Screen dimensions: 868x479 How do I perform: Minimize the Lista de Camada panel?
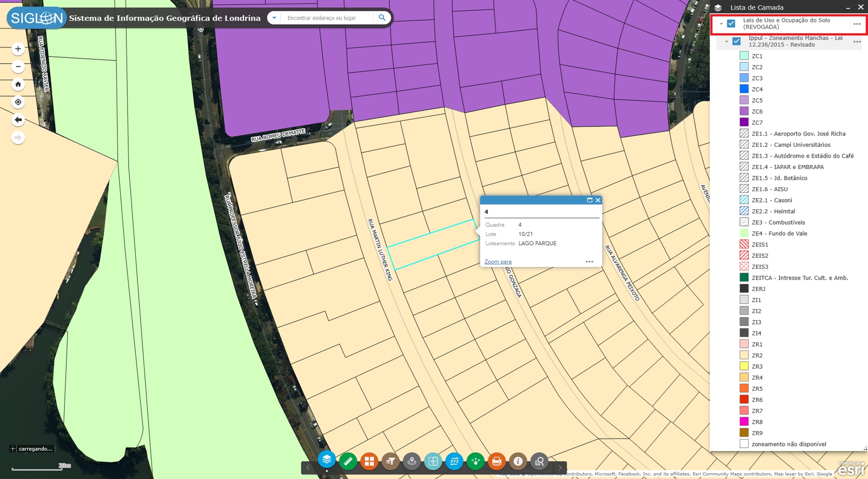(848, 8)
